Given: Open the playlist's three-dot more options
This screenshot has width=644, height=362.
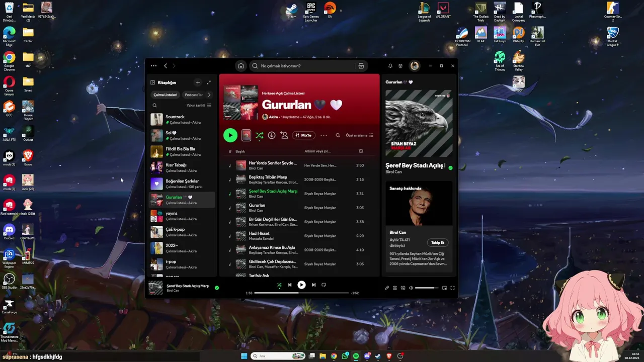Looking at the screenshot, I should tap(324, 135).
